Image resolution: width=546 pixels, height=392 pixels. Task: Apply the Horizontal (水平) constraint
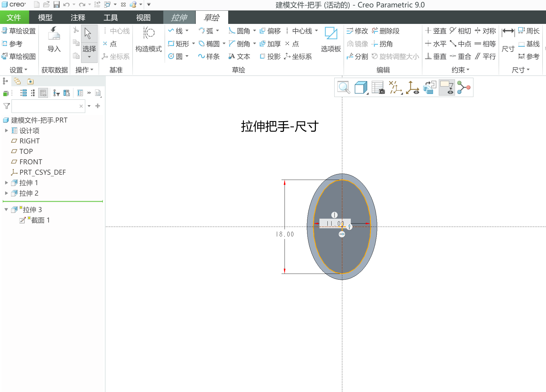435,44
